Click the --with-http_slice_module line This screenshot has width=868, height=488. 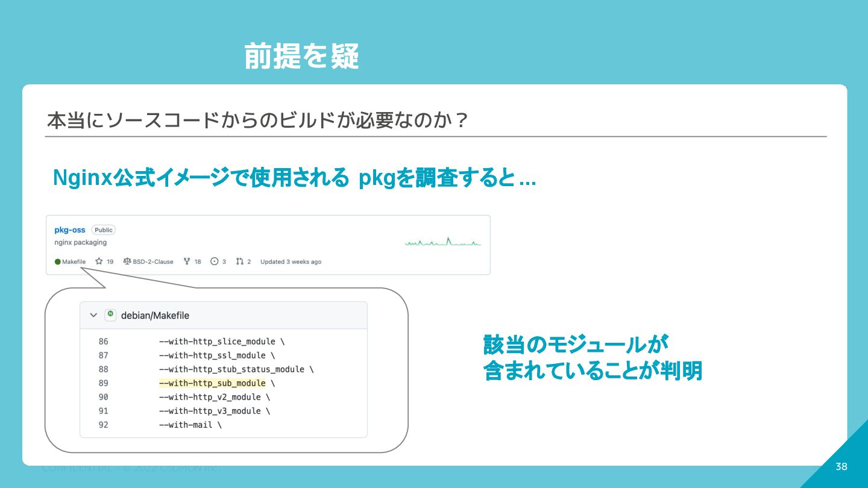coord(222,342)
